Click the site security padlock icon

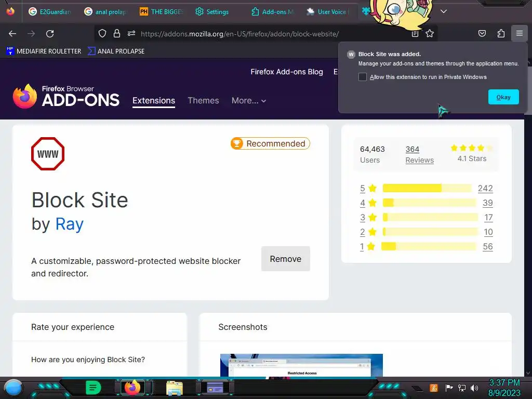click(117, 34)
